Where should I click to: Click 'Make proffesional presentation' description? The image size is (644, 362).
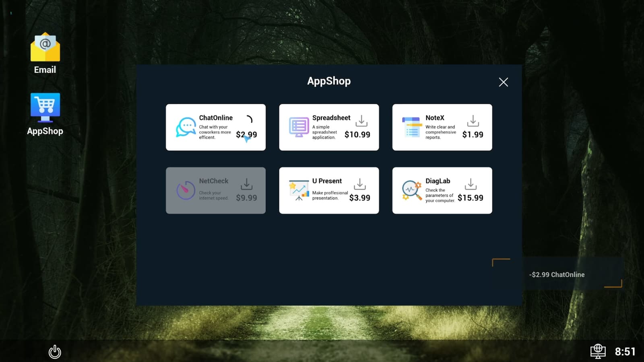click(330, 195)
